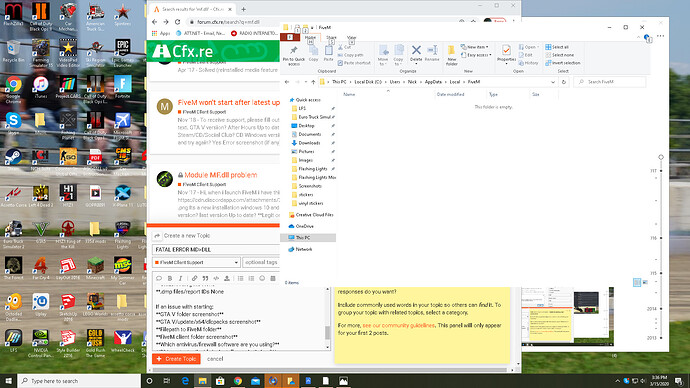This screenshot has height=388, width=690.
Task: Click Invert selection in Explorer ribbon
Action: pos(563,63)
